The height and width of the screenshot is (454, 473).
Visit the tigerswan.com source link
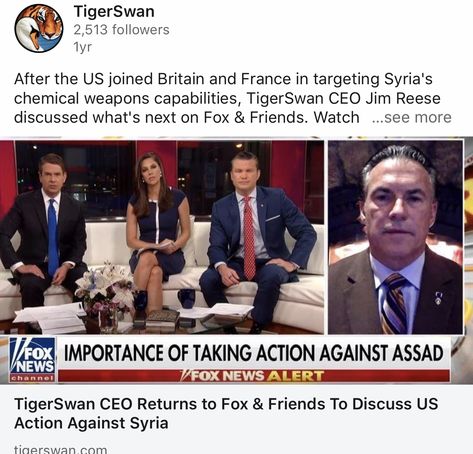(61, 449)
